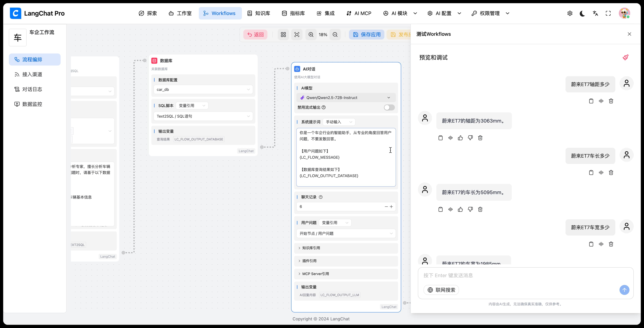Click the 保存应用 button

366,35
